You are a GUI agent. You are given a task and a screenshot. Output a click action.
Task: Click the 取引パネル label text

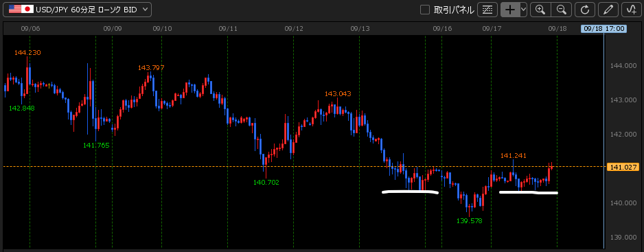tap(454, 10)
